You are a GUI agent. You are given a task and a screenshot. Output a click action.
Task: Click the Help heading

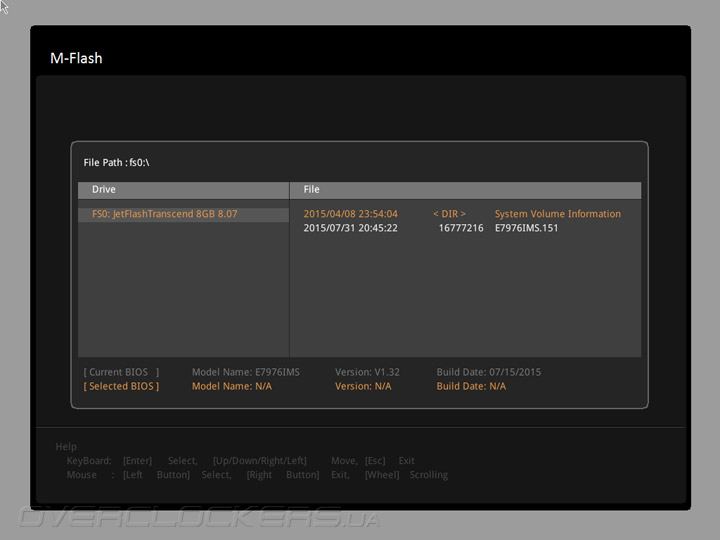[66, 446]
